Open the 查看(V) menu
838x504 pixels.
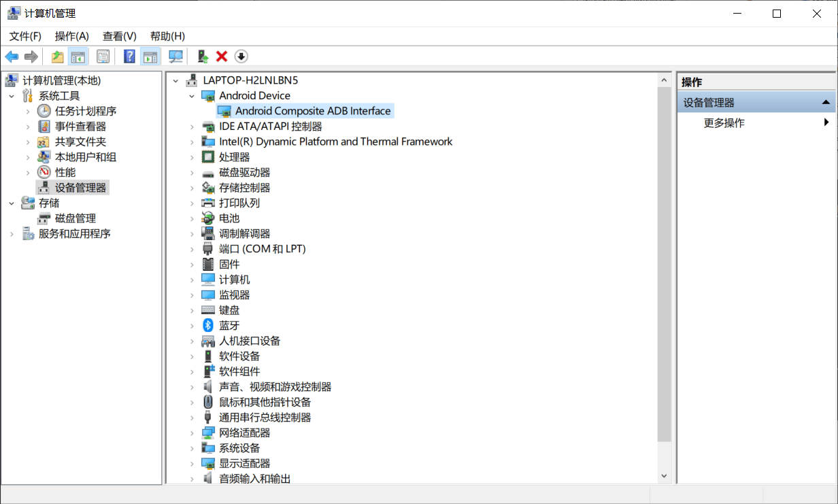119,36
